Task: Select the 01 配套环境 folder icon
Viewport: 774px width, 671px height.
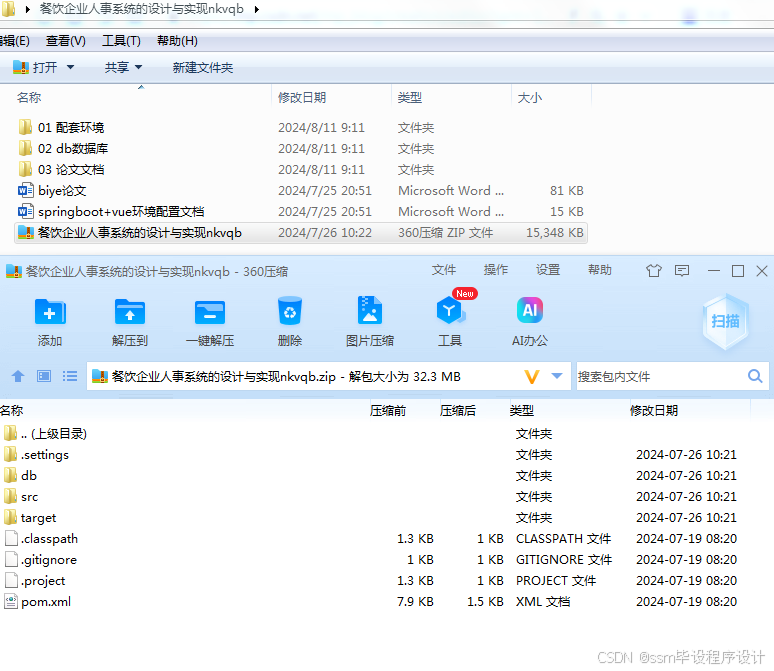Action: (x=25, y=127)
